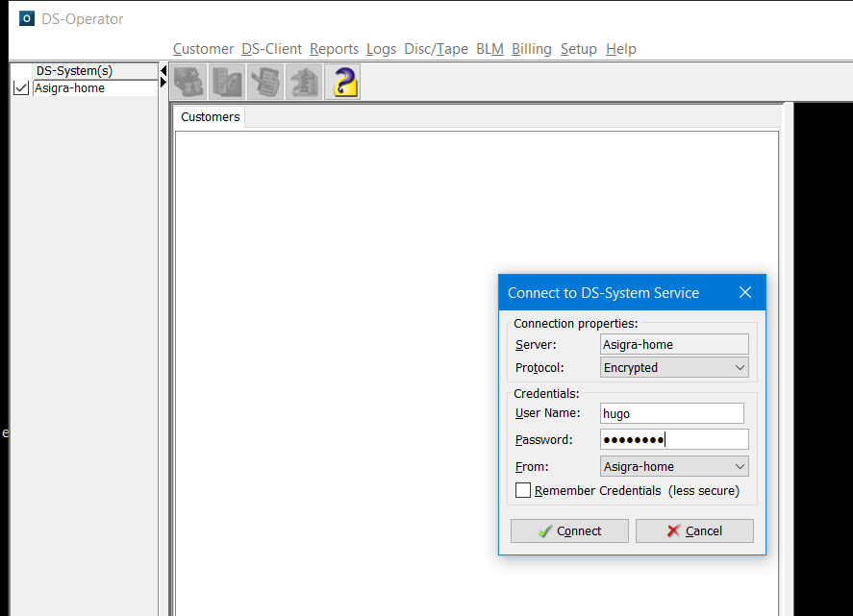Image resolution: width=853 pixels, height=616 pixels.
Task: Click the second grayed-out toolbar icon
Action: pyautogui.click(x=227, y=82)
